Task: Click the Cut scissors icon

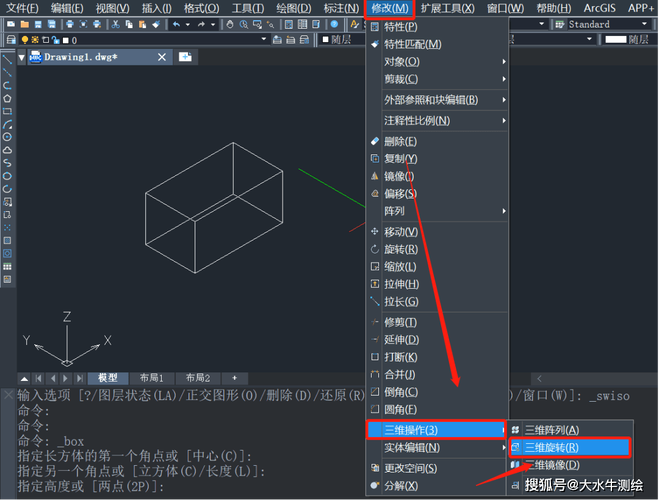Action: click(115, 24)
